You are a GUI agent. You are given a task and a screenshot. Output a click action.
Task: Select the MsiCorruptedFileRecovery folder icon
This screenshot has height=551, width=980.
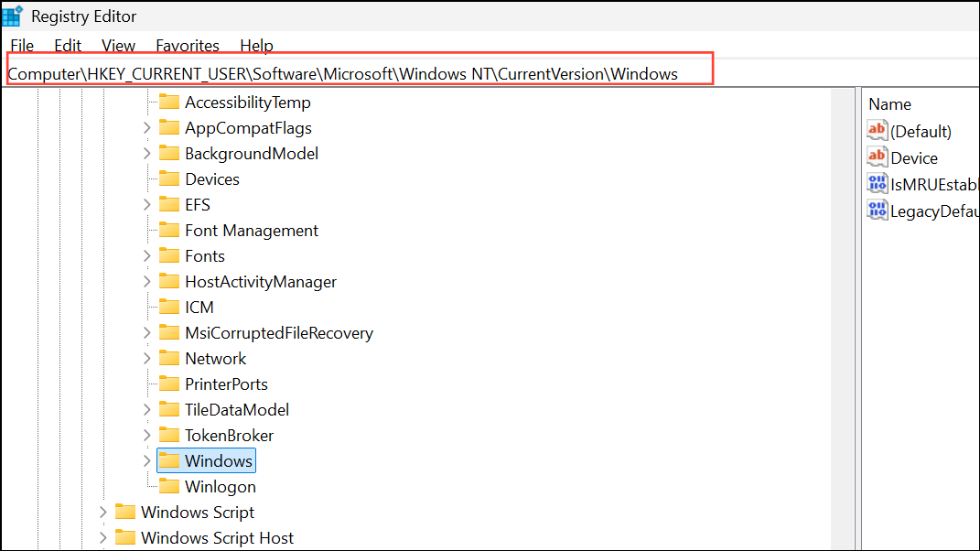[168, 332]
